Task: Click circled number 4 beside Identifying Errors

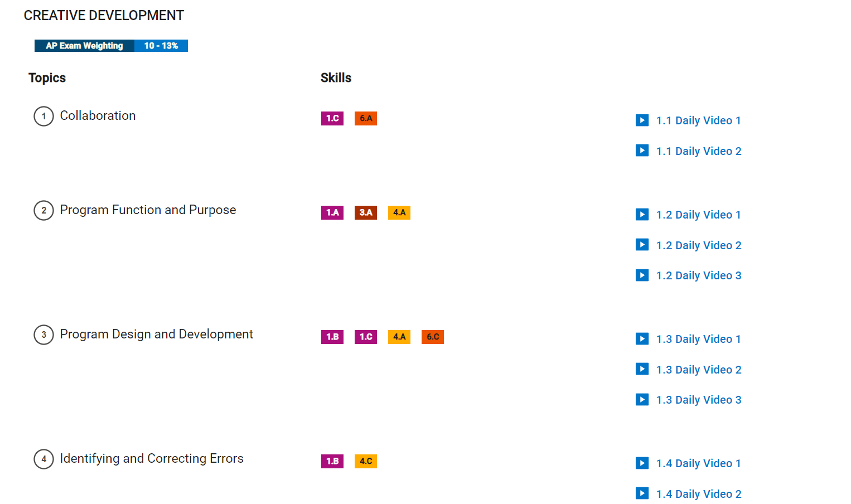Action: coord(43,459)
